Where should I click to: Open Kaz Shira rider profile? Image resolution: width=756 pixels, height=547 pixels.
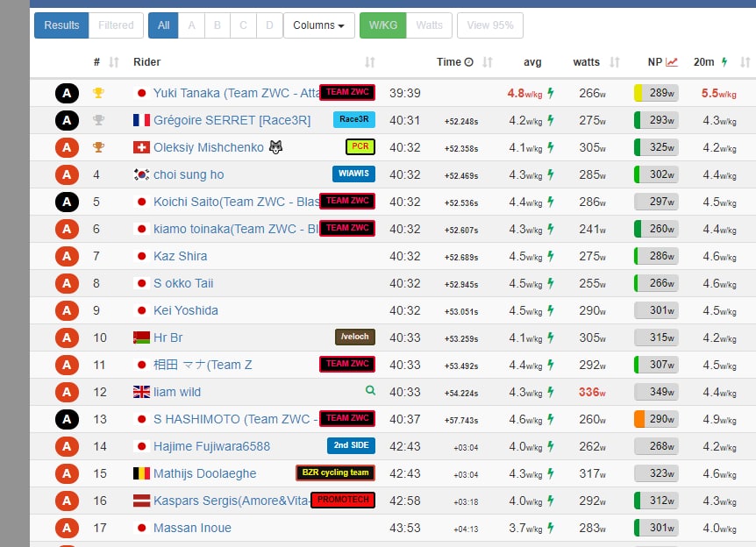pos(181,256)
